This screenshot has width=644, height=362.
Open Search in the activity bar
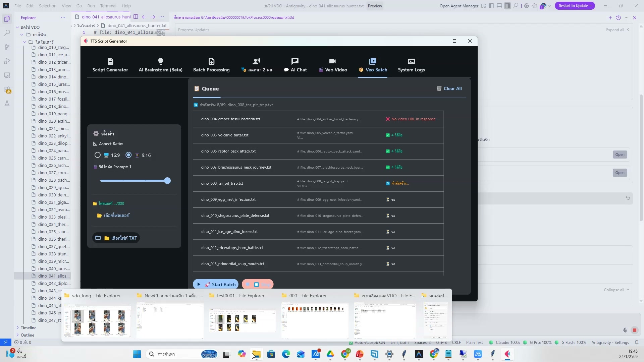(7, 33)
